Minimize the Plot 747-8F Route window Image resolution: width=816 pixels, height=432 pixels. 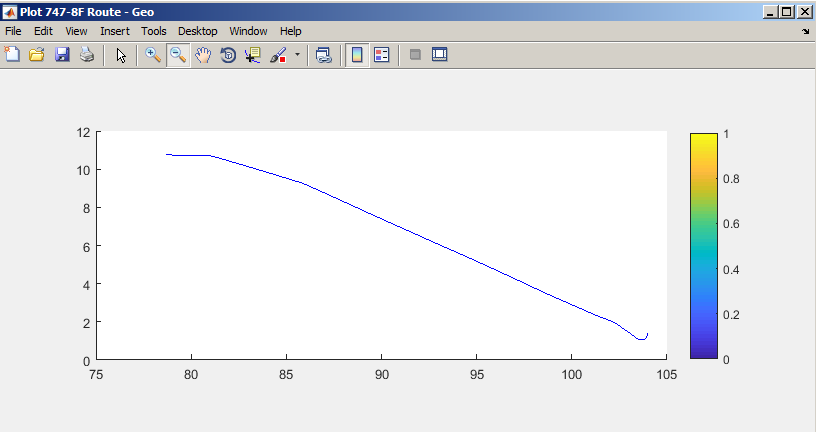pyautogui.click(x=771, y=11)
